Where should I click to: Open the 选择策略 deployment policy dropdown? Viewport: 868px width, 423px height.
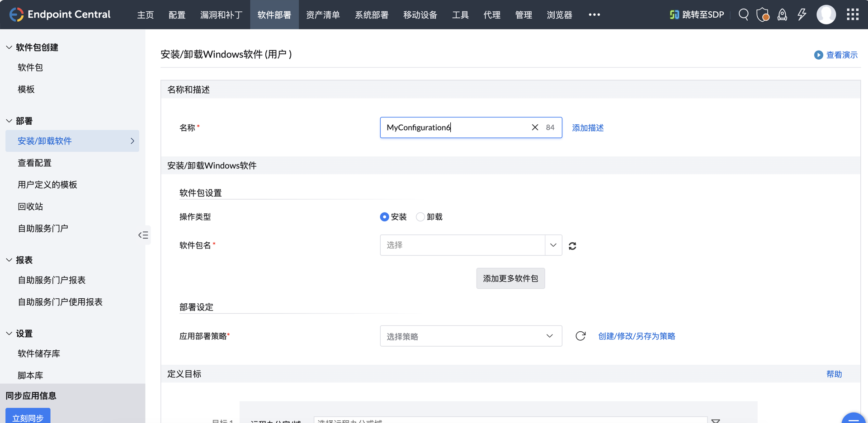(x=471, y=336)
